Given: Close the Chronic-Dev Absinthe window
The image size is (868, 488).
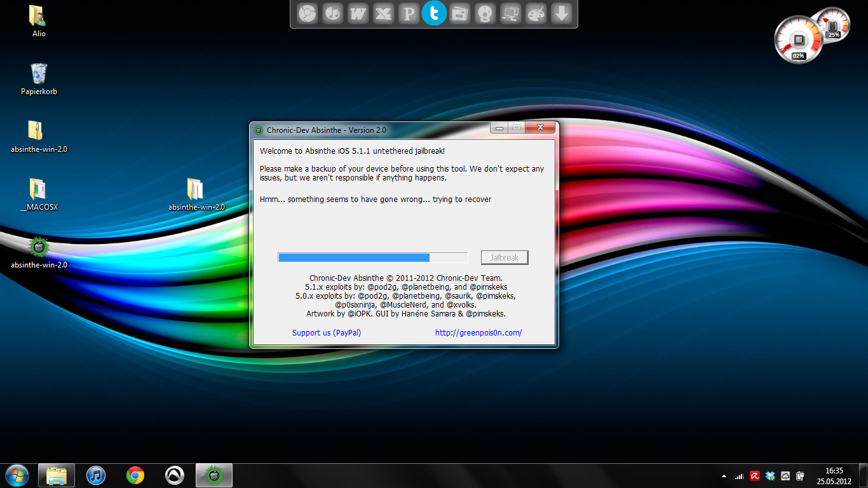Looking at the screenshot, I should [x=540, y=127].
